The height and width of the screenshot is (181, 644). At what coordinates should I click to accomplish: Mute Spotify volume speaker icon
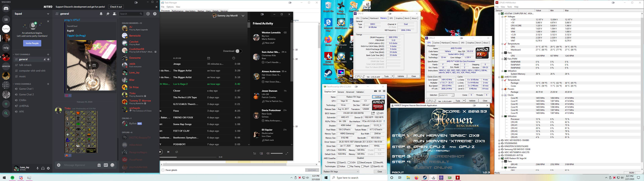tap(268, 153)
